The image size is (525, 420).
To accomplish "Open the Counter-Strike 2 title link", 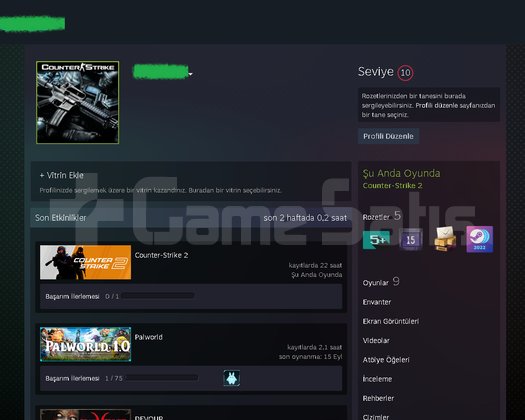I will coord(161,255).
